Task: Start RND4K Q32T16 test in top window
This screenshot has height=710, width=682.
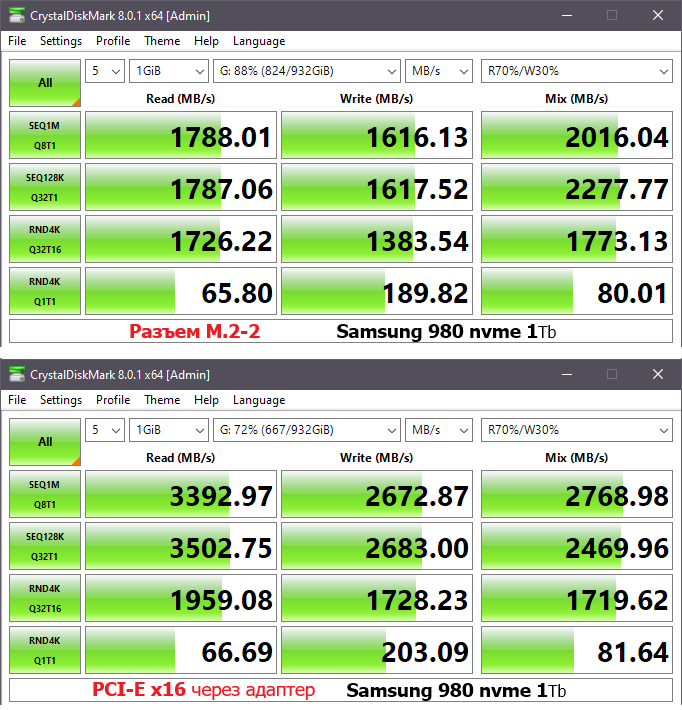Action: click(x=45, y=239)
